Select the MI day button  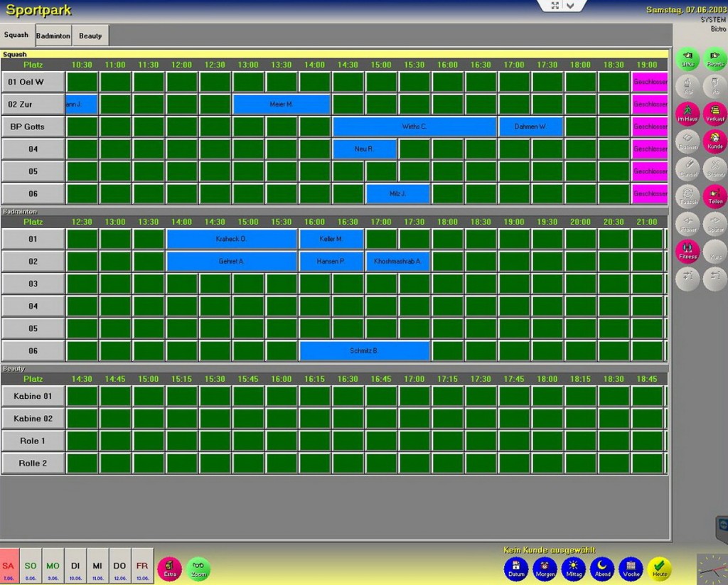(97, 569)
